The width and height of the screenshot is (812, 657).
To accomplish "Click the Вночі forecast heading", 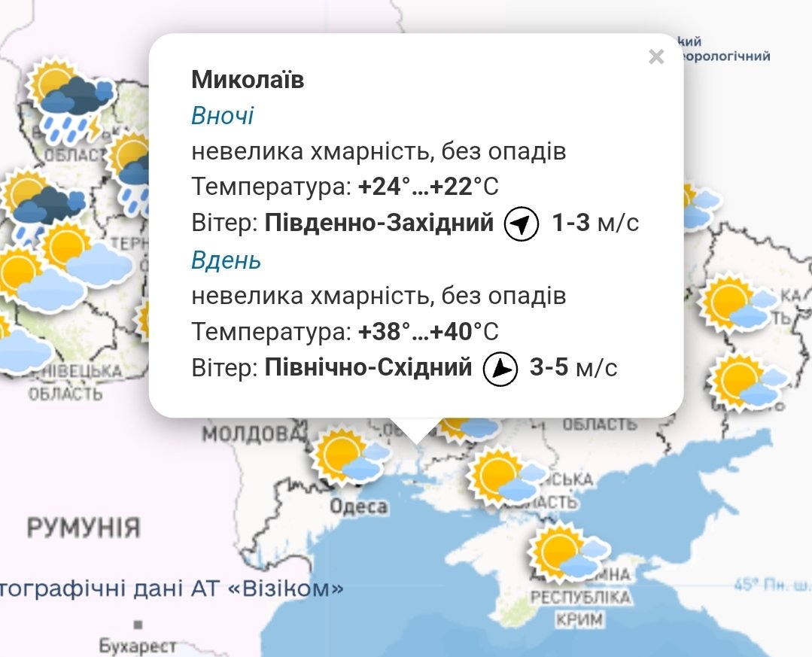I will tap(222, 116).
